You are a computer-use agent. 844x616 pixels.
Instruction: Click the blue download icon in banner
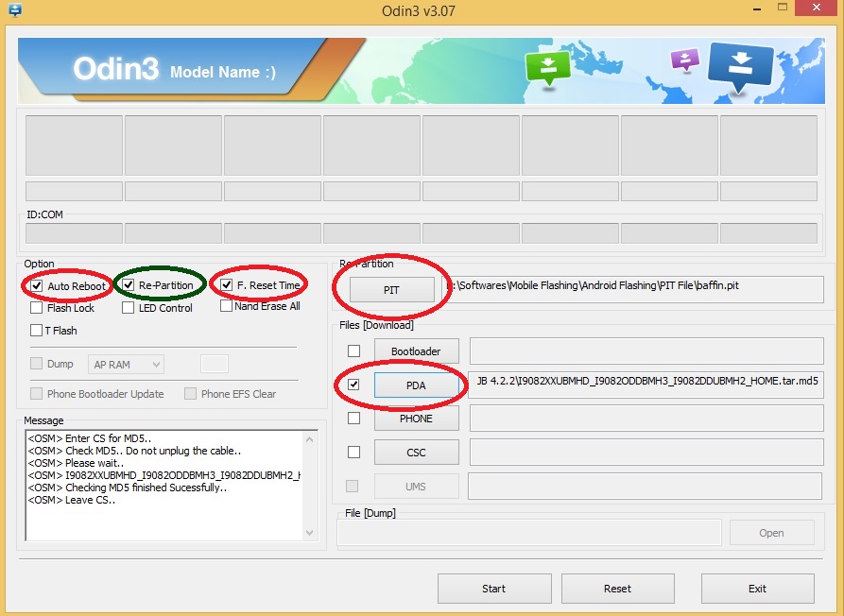[741, 68]
